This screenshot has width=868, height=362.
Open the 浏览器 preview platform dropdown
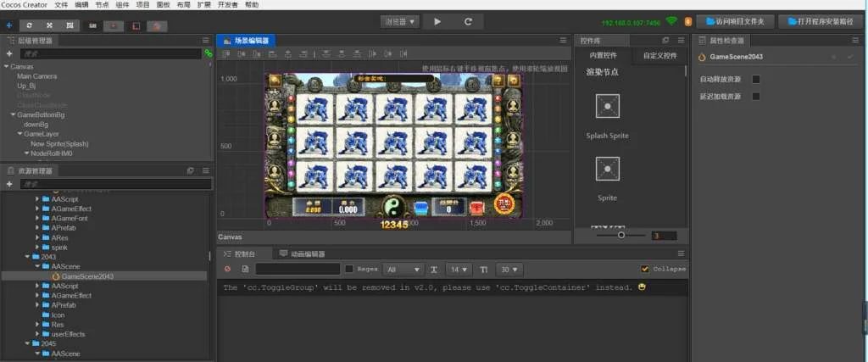click(x=400, y=21)
